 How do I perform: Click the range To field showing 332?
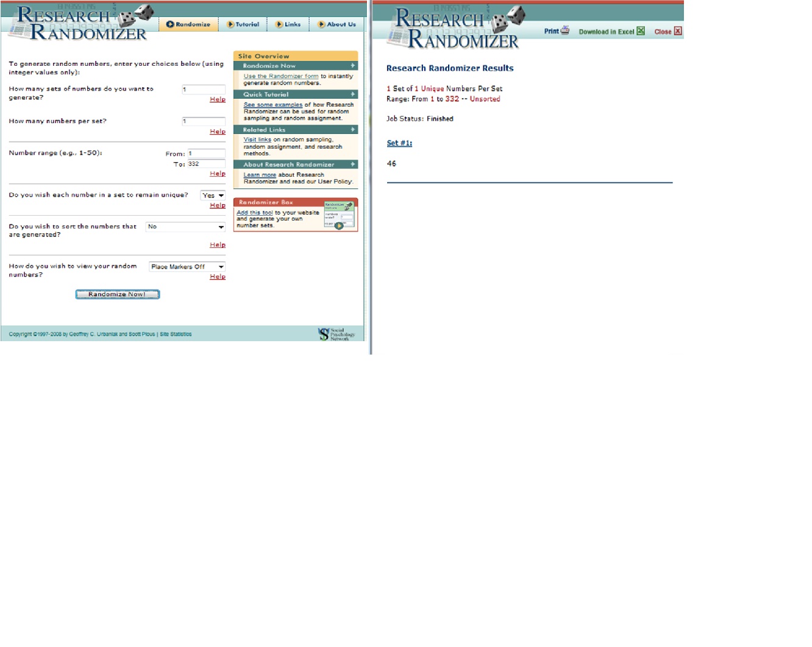[206, 164]
